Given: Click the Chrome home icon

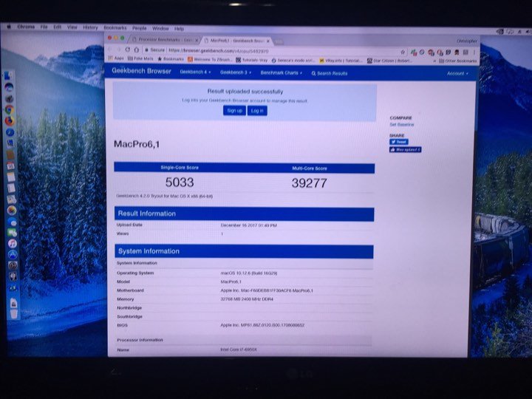Looking at the screenshot, I should tap(137, 50).
